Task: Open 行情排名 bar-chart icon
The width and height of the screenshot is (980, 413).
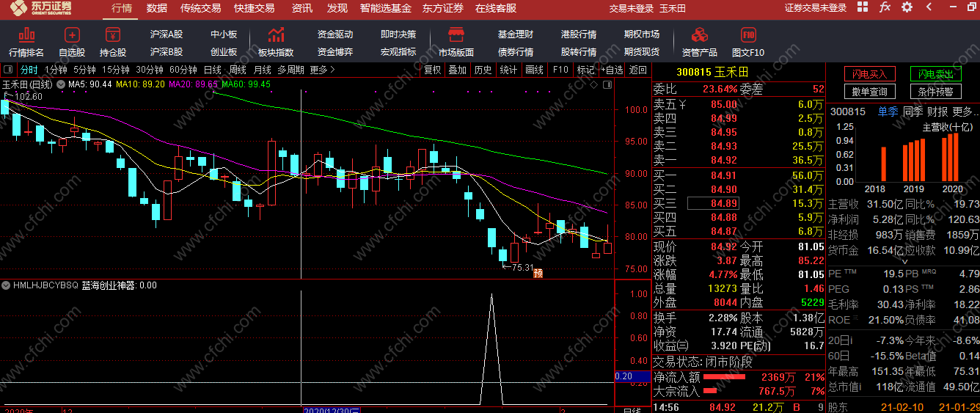Action: [26, 34]
